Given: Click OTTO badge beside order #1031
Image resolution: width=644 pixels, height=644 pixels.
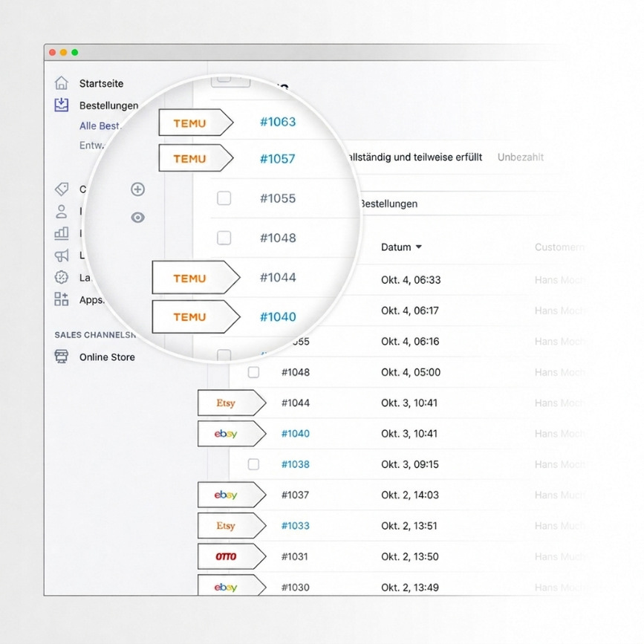Looking at the screenshot, I should click(232, 556).
